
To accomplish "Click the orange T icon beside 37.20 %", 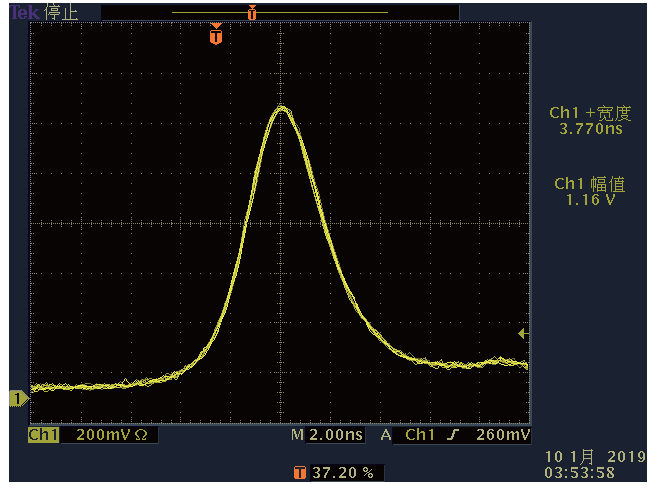I will (299, 472).
